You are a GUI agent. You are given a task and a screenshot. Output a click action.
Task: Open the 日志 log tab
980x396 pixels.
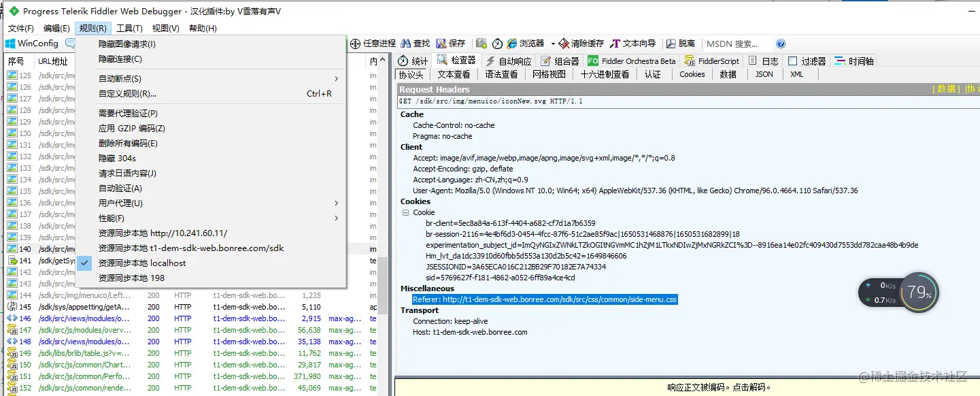point(762,61)
